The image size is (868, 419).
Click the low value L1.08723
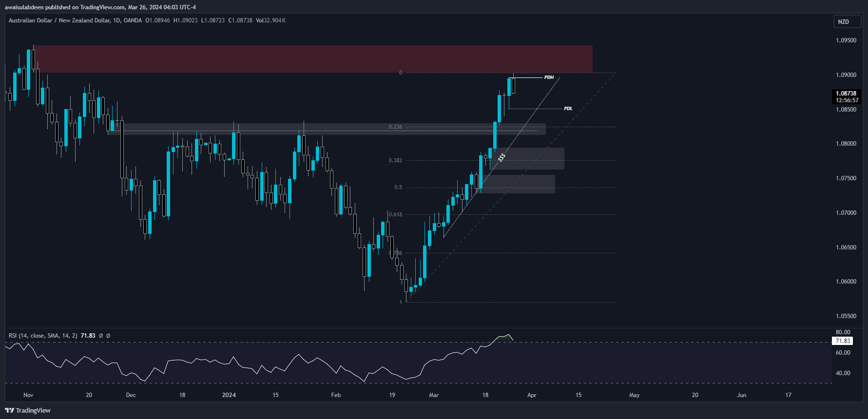click(213, 20)
